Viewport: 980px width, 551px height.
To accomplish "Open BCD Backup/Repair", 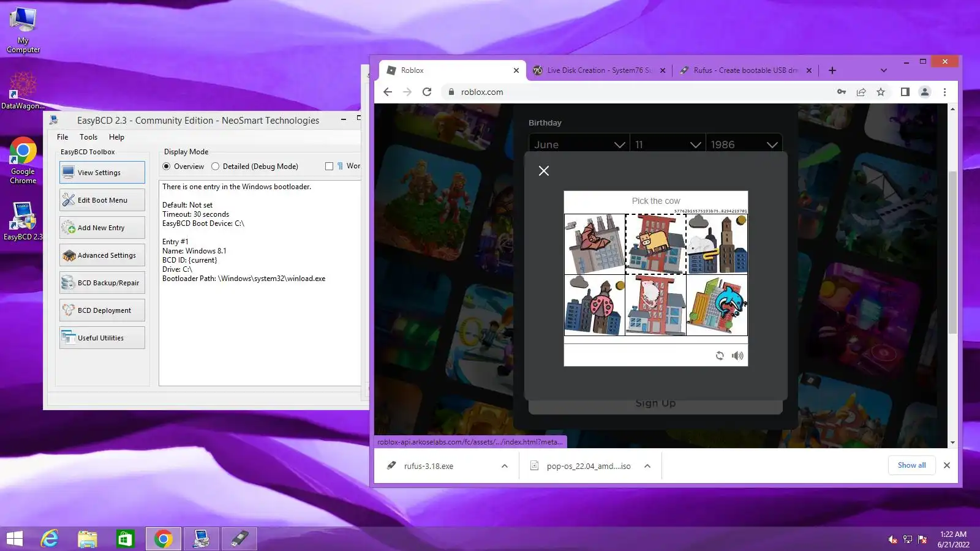I will [102, 283].
